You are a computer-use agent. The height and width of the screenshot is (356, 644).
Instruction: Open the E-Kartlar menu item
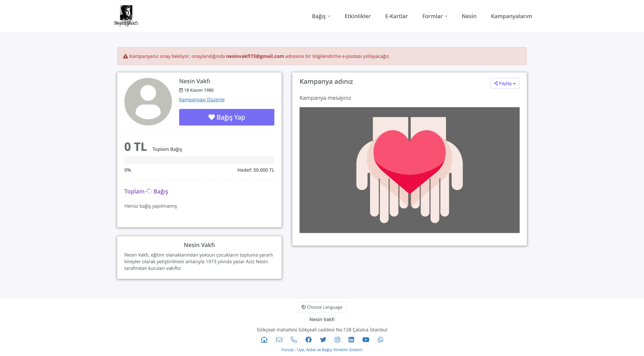pyautogui.click(x=396, y=16)
